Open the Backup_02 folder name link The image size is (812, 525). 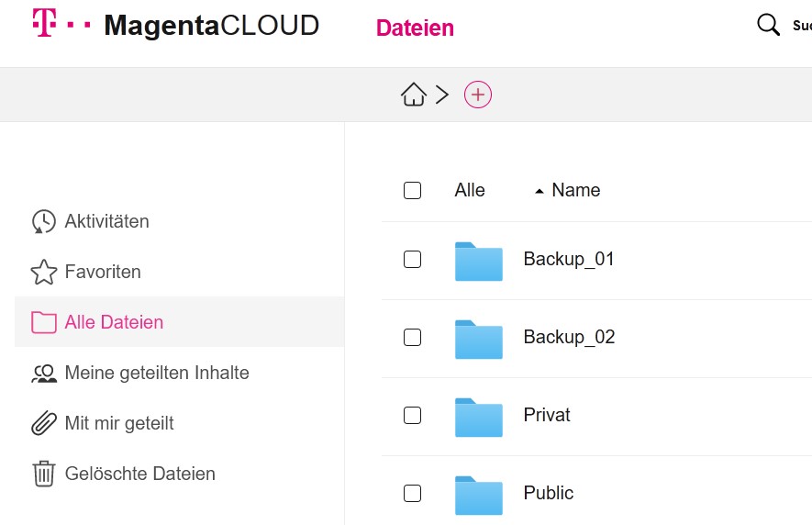[x=569, y=337]
